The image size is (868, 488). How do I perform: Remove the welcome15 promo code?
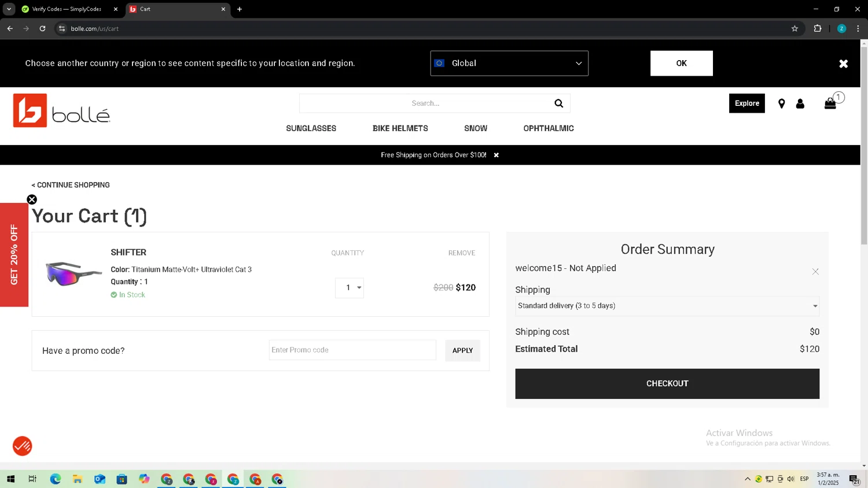(815, 271)
